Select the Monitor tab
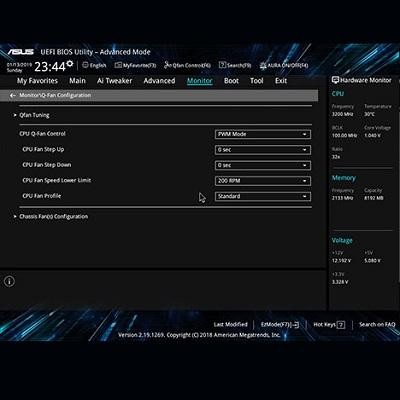400x400 pixels. (x=199, y=81)
